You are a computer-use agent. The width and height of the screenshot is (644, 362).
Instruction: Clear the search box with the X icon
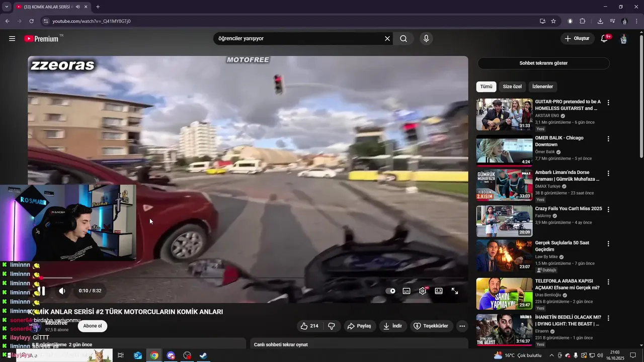[x=387, y=39]
